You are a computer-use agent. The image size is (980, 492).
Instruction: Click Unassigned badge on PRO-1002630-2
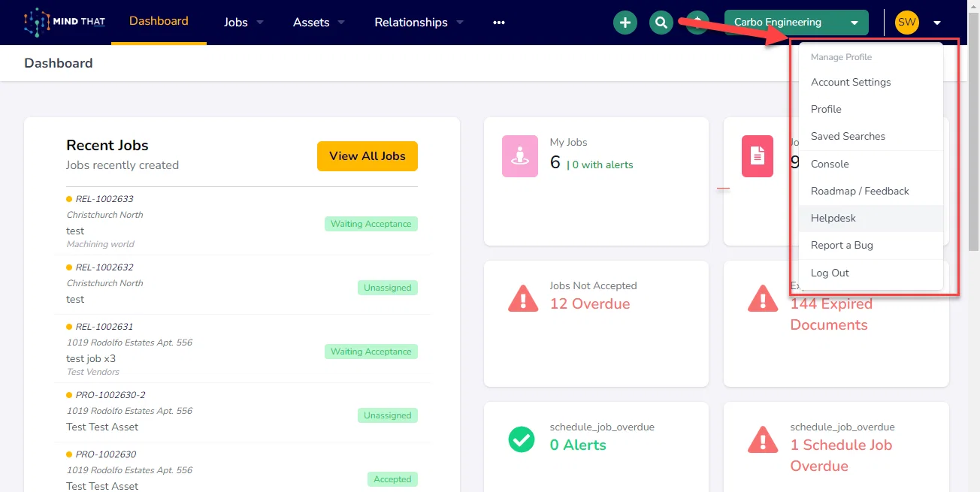pos(388,415)
